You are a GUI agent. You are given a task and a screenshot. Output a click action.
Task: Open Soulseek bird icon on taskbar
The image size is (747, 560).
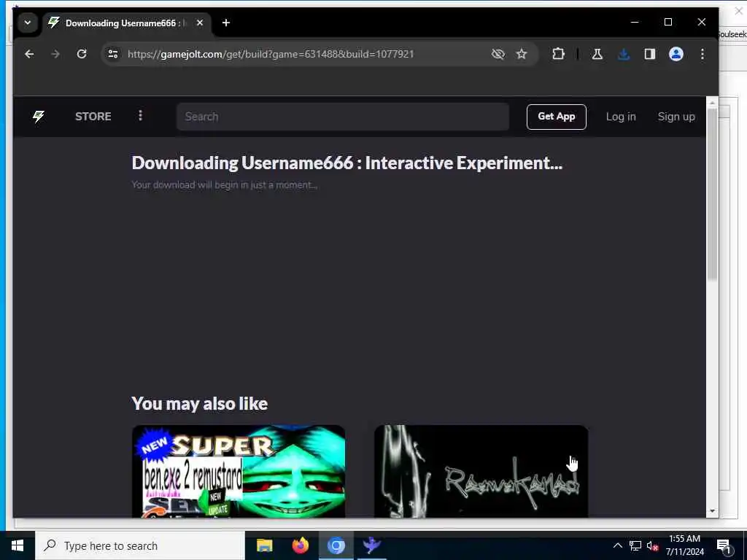tap(371, 545)
